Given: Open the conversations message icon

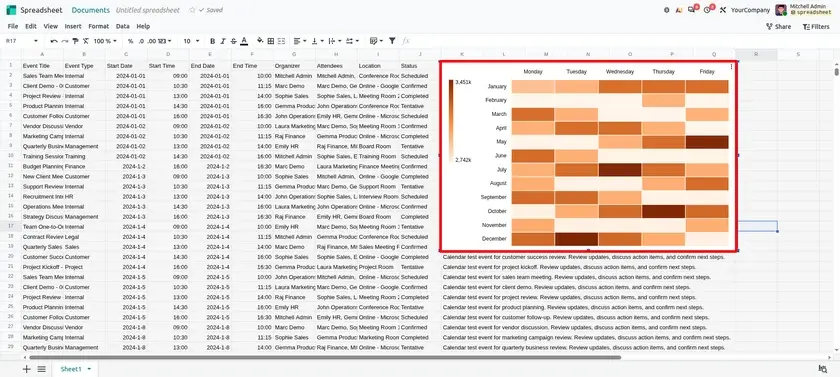Looking at the screenshot, I should [x=692, y=10].
